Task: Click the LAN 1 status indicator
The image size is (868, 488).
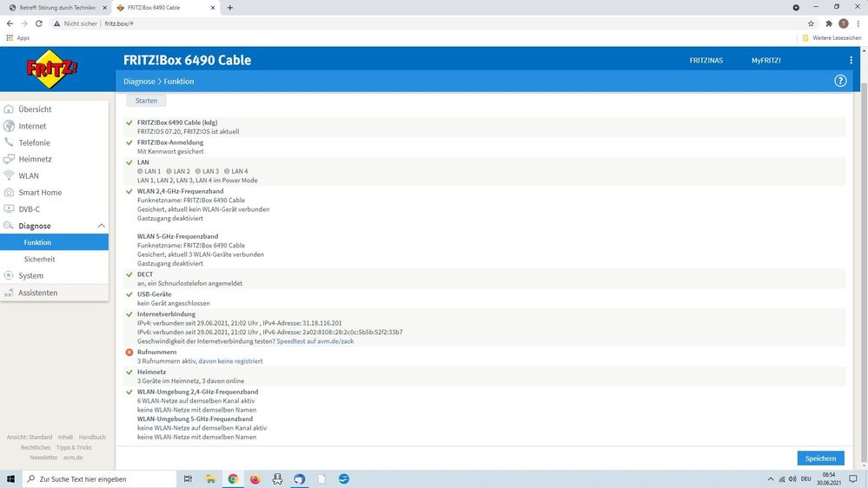Action: 140,172
